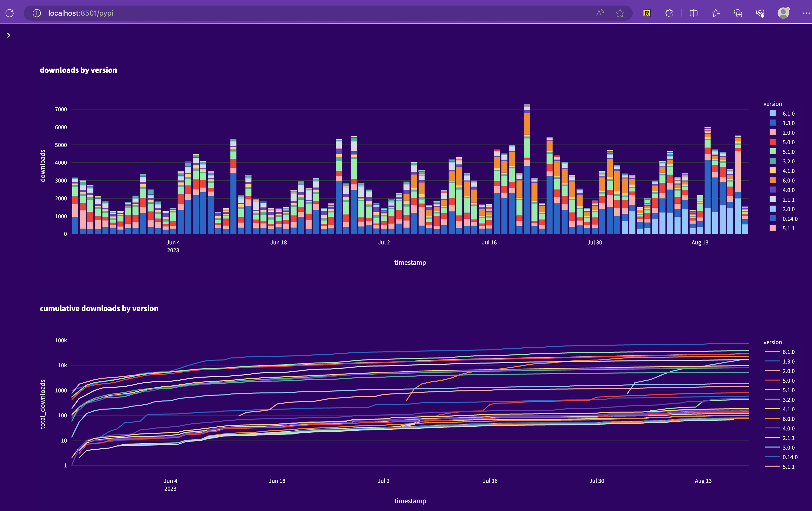Toggle the split screen icon
The width and height of the screenshot is (812, 511).
pos(694,13)
